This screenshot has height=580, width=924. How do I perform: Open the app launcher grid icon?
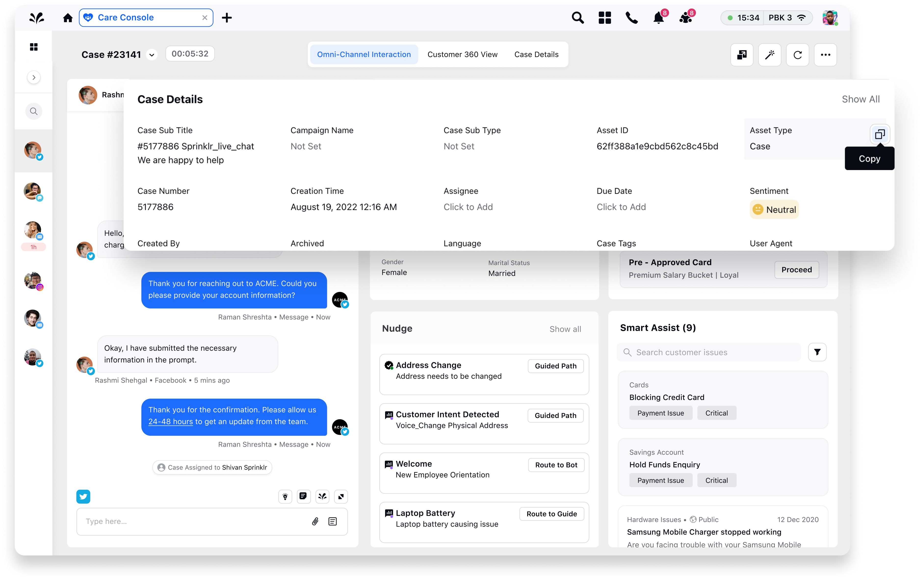[605, 18]
